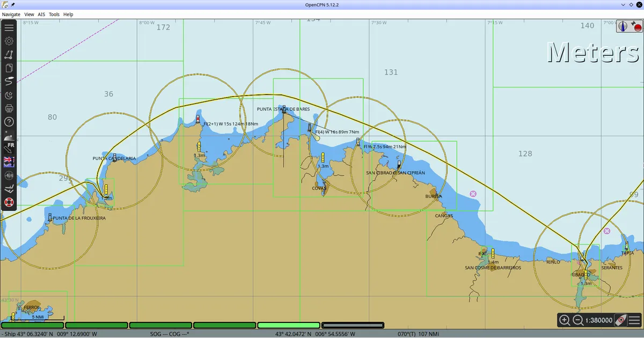Zoom in with the plus magnifier

click(565, 320)
